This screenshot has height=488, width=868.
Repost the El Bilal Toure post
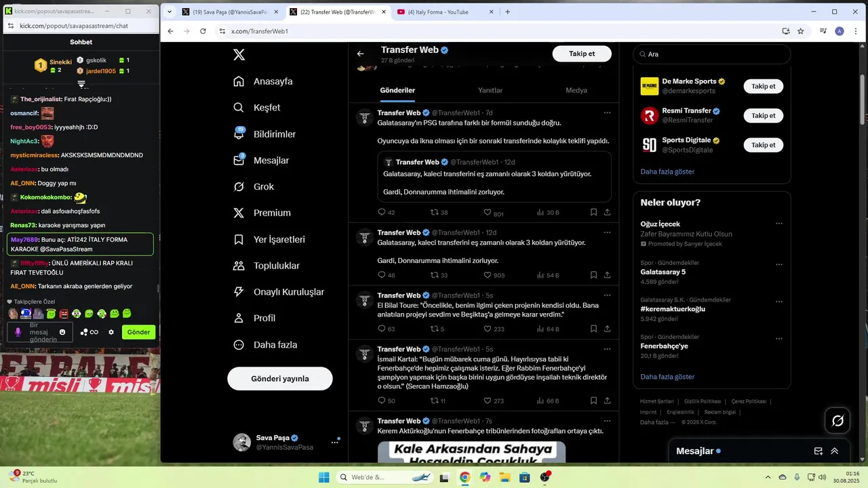[437, 329]
